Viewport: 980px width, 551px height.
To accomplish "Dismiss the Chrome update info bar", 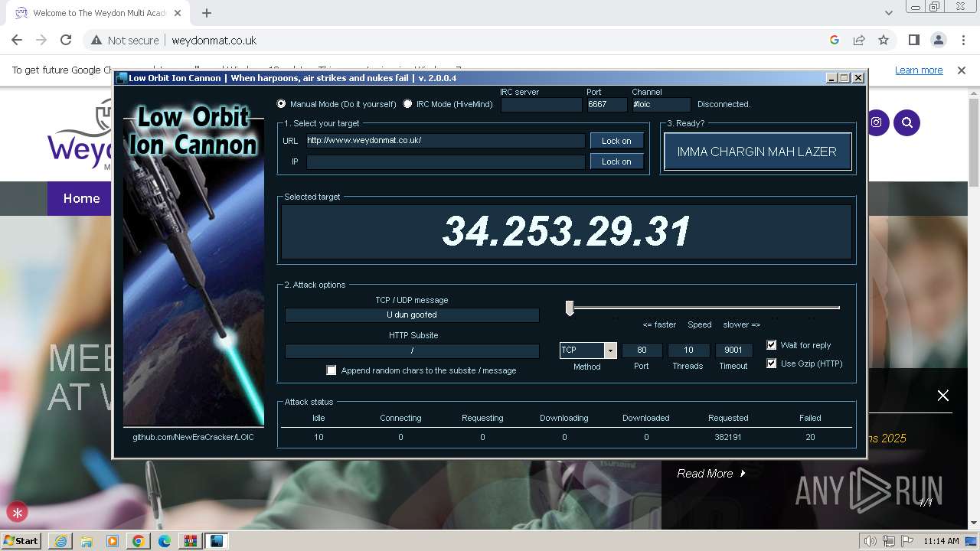I will pos(962,70).
